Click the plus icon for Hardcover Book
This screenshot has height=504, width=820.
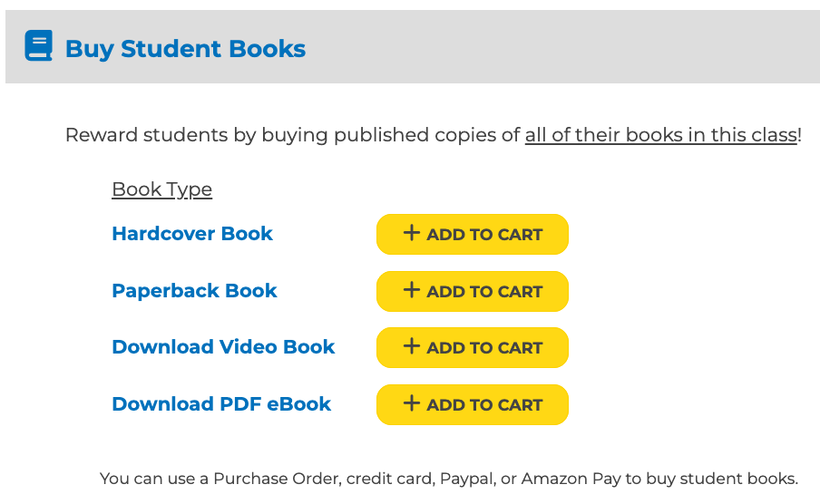click(x=412, y=233)
